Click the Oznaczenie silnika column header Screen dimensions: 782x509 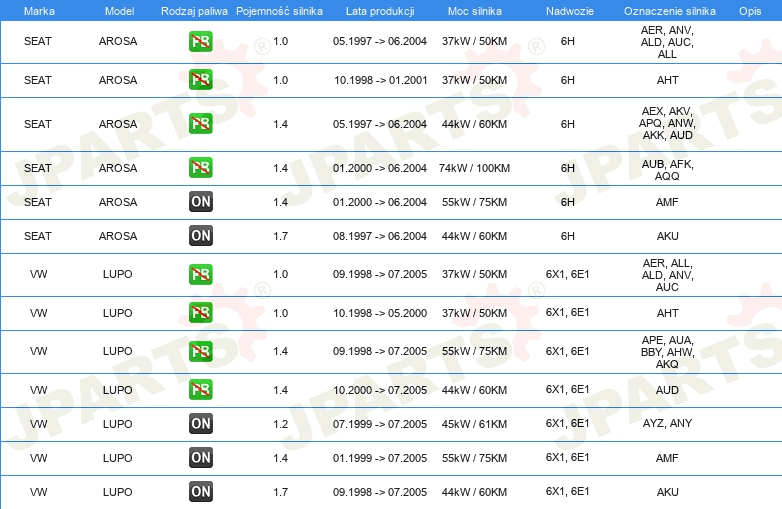click(670, 11)
